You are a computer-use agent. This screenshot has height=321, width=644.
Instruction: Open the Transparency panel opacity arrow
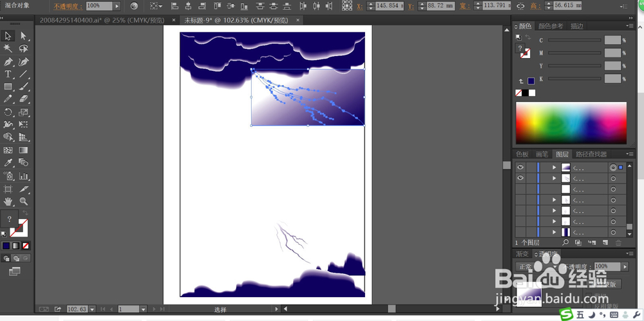[625, 266]
